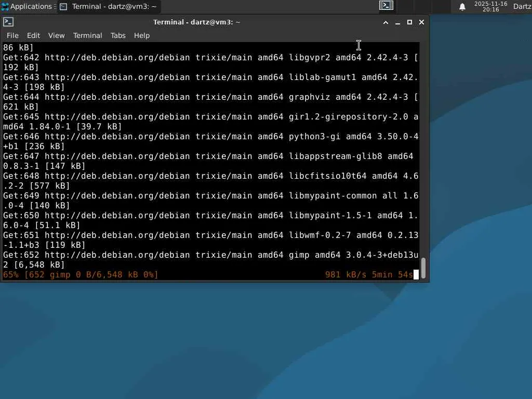Click the 65% progress status text
This screenshot has width=532, height=399.
(x=81, y=274)
